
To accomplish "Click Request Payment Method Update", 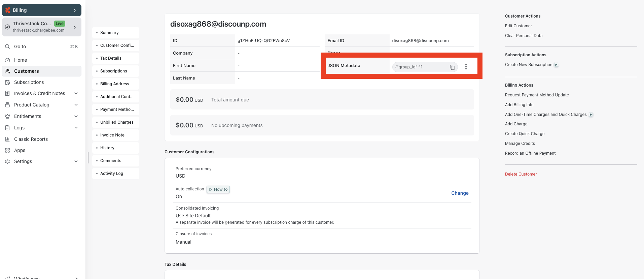I will tap(537, 95).
